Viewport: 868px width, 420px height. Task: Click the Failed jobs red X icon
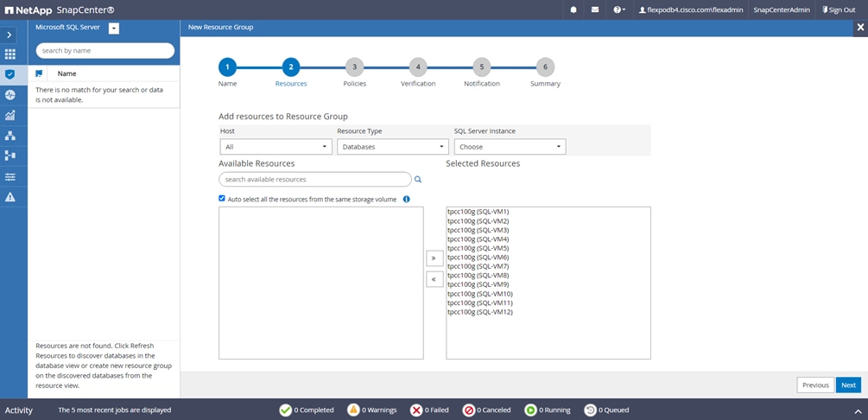[x=416, y=410]
